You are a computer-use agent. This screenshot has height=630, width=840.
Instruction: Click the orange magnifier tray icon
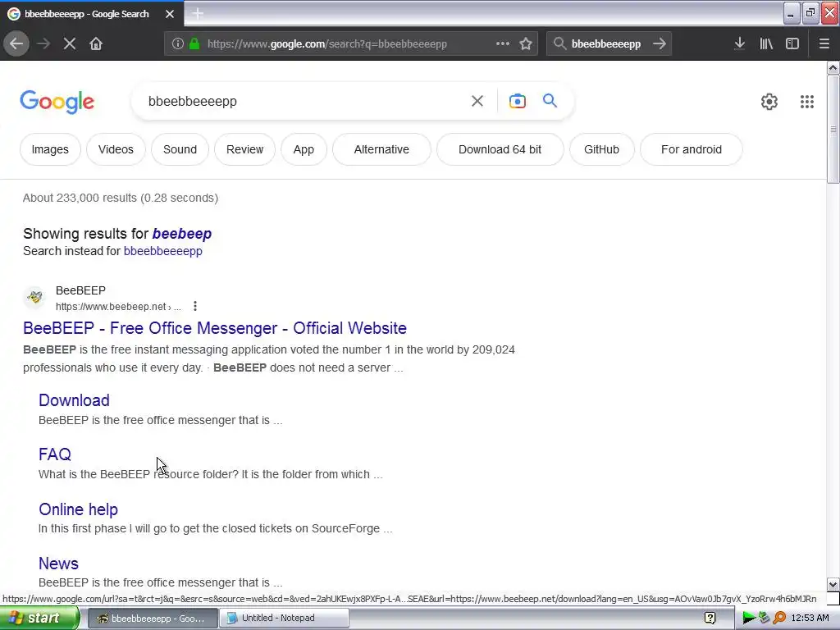click(x=779, y=618)
